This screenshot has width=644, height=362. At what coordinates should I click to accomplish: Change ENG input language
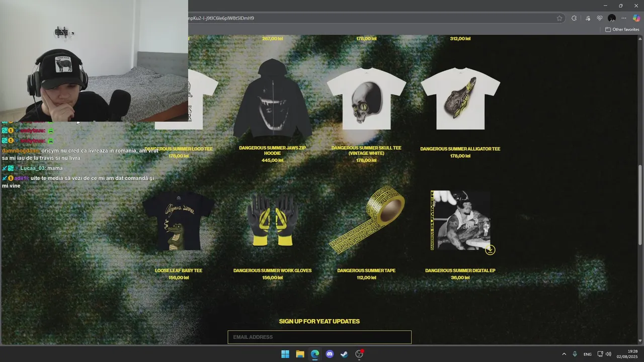[588, 354]
